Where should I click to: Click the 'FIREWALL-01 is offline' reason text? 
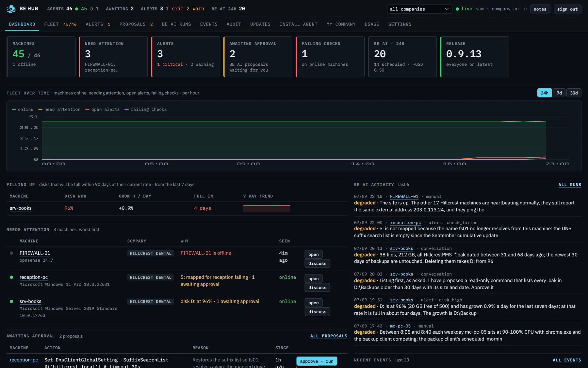tap(206, 253)
